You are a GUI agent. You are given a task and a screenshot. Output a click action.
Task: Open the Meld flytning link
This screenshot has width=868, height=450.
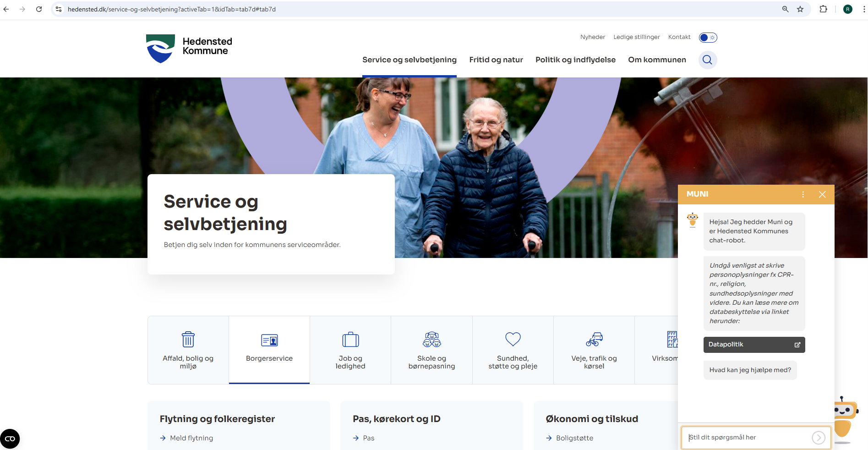[191, 438]
